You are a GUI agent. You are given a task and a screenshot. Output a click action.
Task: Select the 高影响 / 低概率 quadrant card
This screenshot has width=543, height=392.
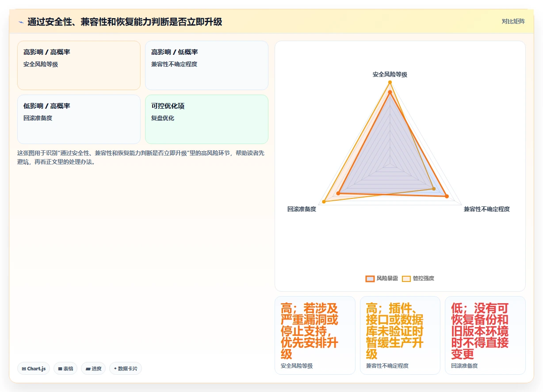point(206,65)
